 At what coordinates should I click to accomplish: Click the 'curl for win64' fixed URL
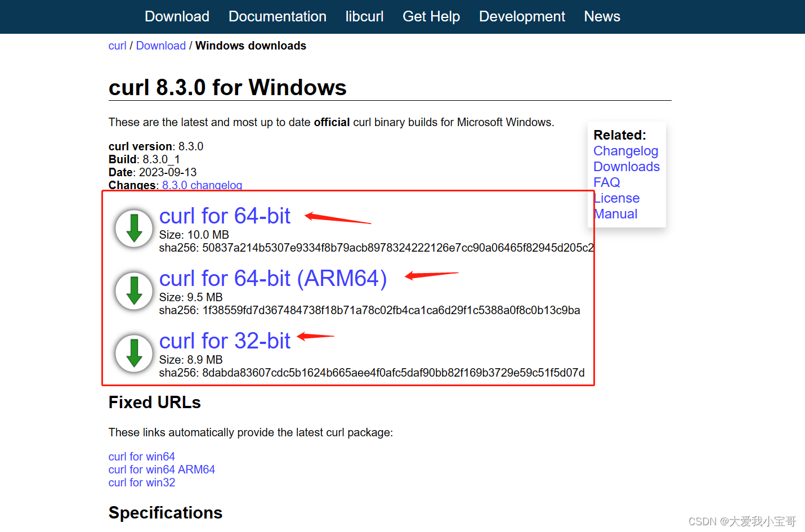142,457
